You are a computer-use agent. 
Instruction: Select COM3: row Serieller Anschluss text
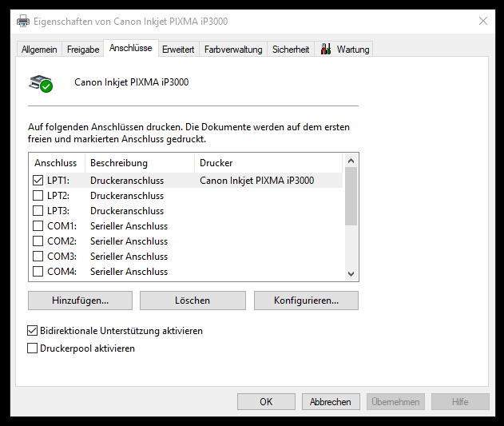[x=129, y=257]
